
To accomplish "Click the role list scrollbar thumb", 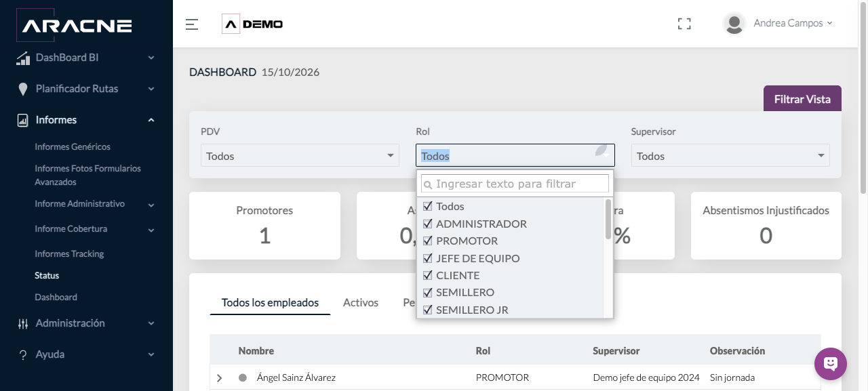I will click(x=608, y=218).
